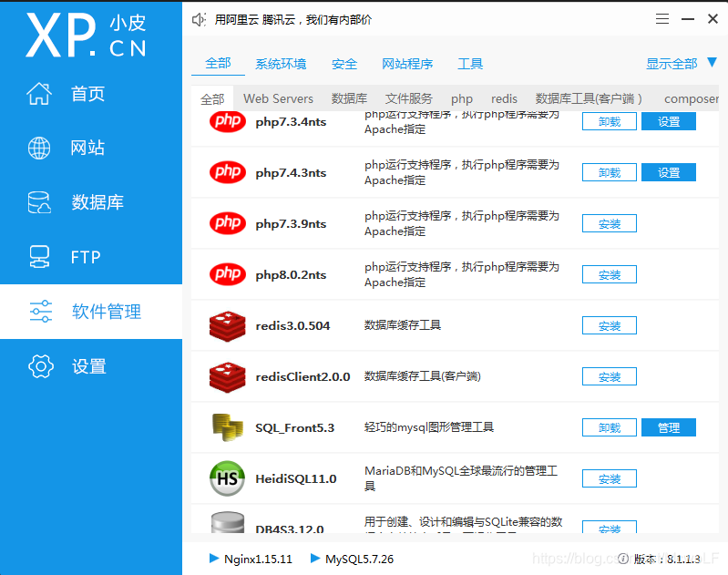Click the globe icon for 网站
The height and width of the screenshot is (575, 728).
tap(39, 149)
